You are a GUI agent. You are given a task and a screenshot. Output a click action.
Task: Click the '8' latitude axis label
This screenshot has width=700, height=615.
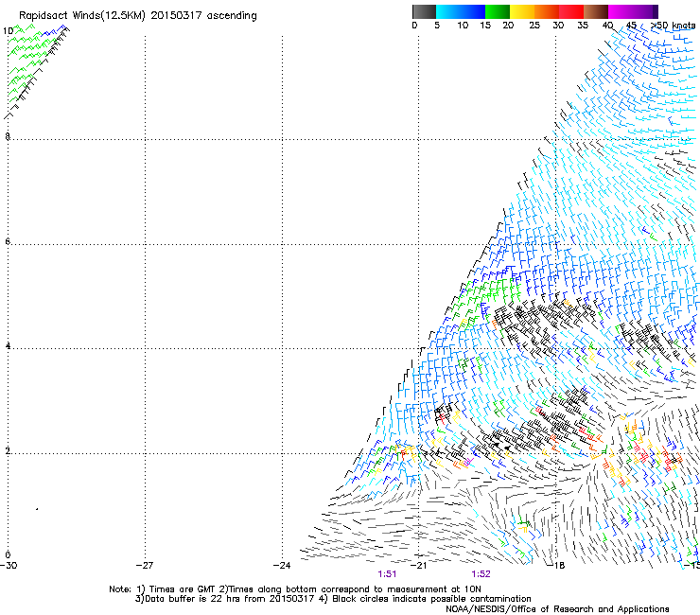coord(8,136)
